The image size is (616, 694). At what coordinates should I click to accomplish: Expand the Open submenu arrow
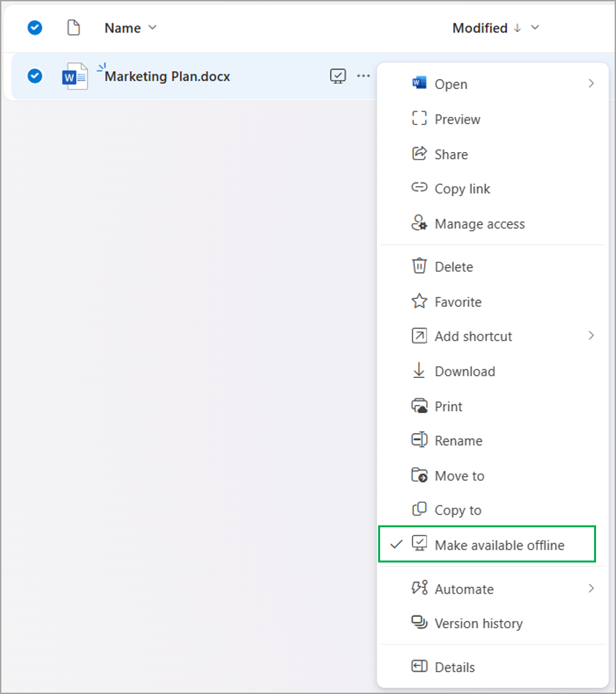pyautogui.click(x=591, y=83)
